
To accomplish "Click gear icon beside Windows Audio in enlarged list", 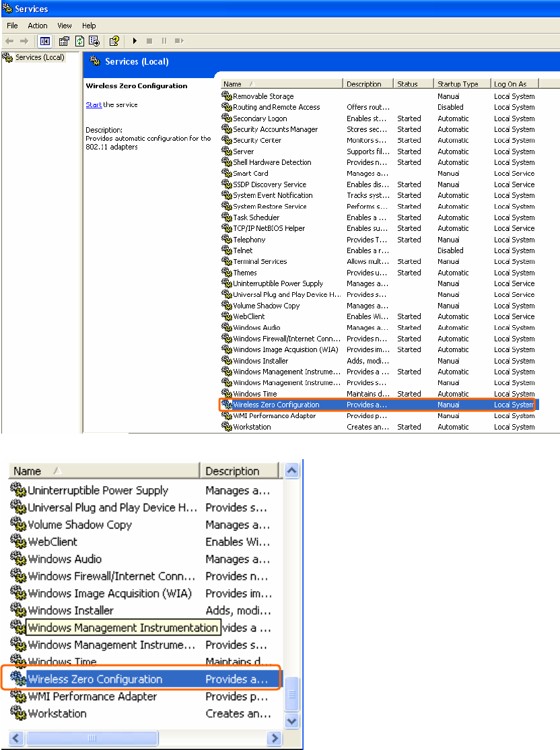I will click(18, 559).
